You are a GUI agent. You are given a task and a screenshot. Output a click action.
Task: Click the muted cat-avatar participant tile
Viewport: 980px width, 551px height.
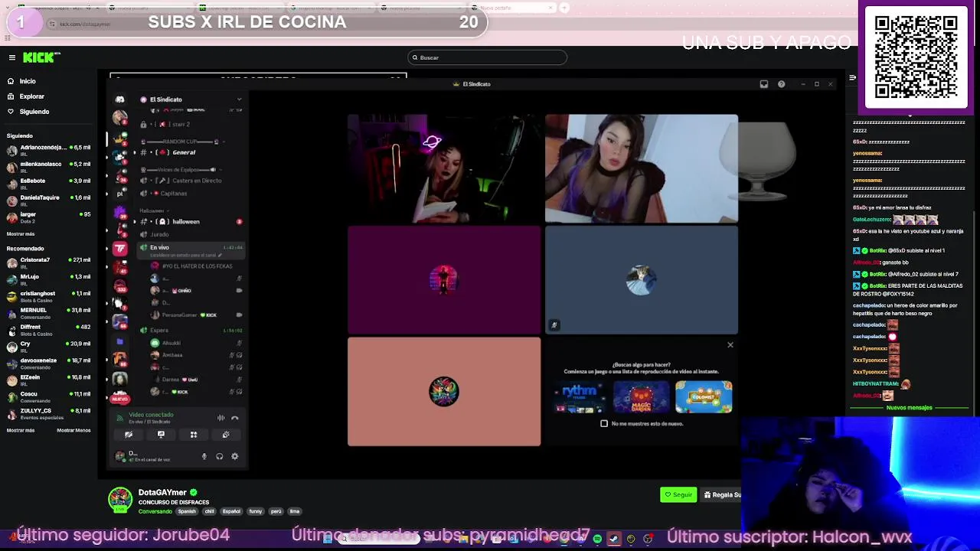click(x=642, y=280)
